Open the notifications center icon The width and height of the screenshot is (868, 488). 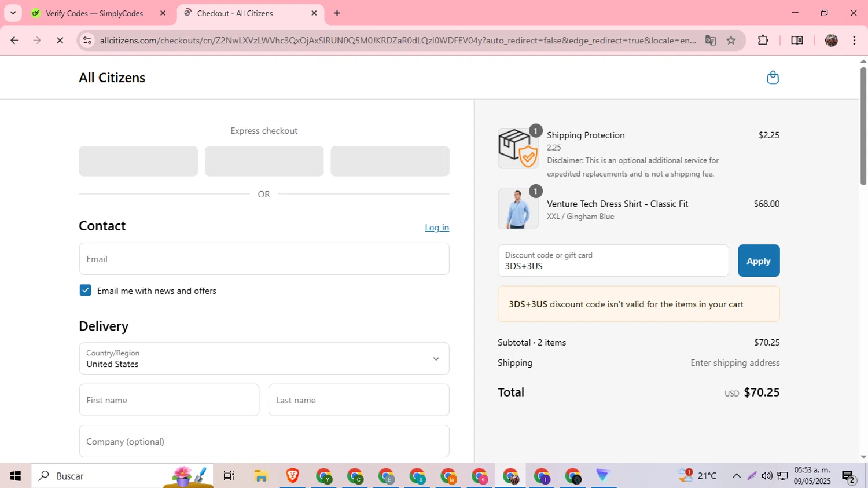pyautogui.click(x=849, y=476)
